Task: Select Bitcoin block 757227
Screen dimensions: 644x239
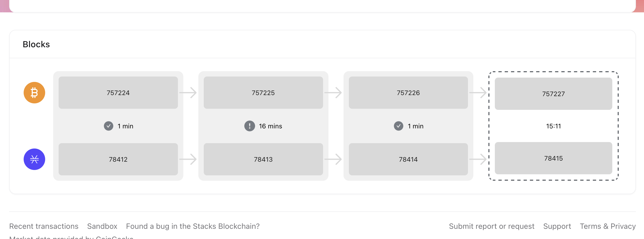Action: pos(553,93)
